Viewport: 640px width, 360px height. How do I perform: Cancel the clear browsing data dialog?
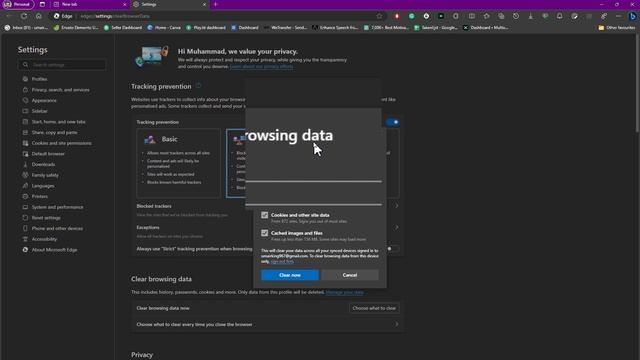coord(350,275)
